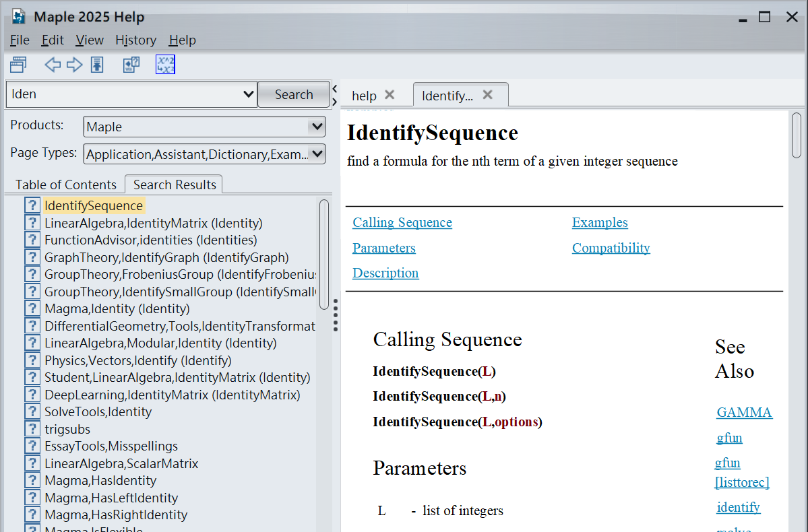Open the Help menu
The height and width of the screenshot is (532, 808).
coord(183,40)
